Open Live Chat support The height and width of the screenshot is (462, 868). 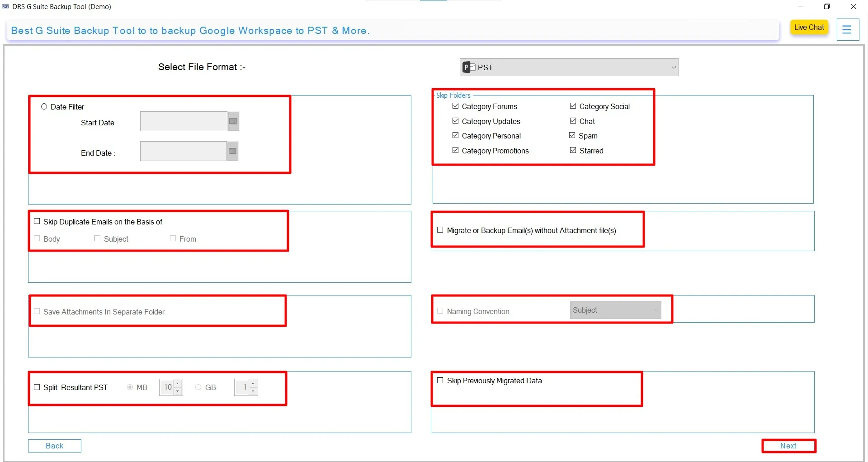[809, 28]
